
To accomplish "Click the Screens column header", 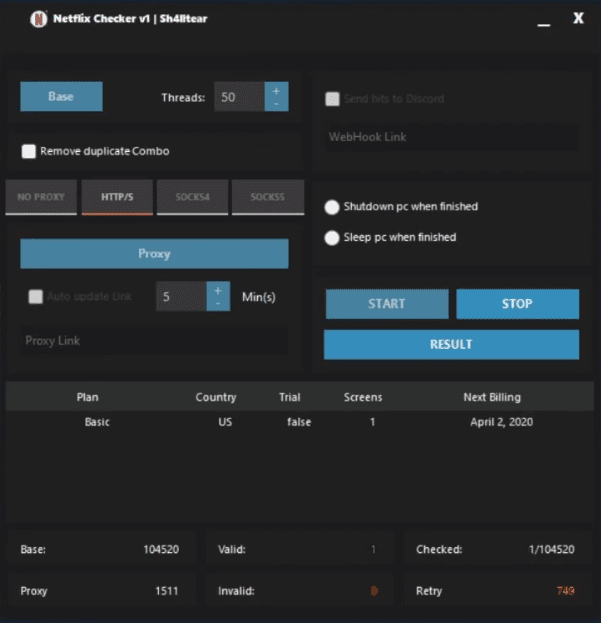I will (x=363, y=397).
